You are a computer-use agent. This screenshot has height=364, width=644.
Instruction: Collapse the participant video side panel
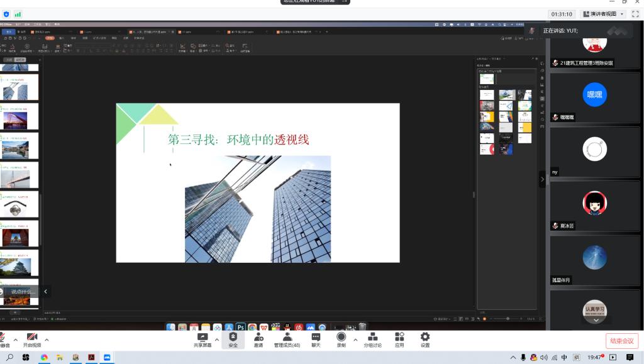click(x=543, y=179)
